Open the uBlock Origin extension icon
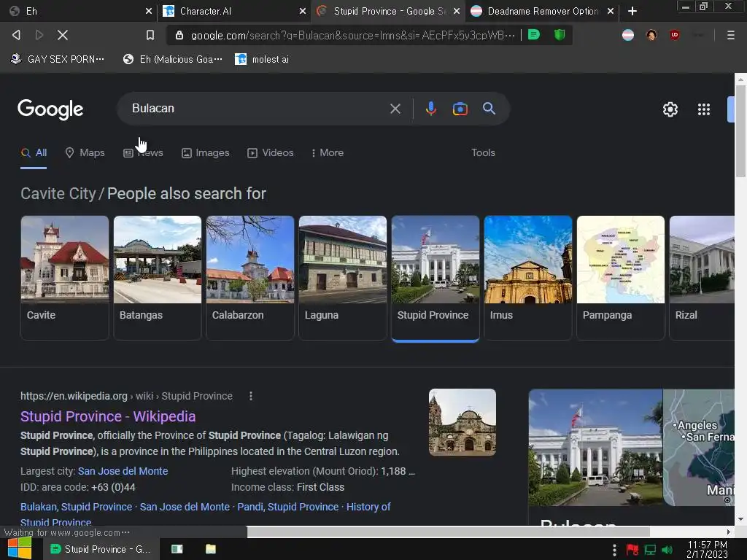The width and height of the screenshot is (747, 560). tap(675, 35)
